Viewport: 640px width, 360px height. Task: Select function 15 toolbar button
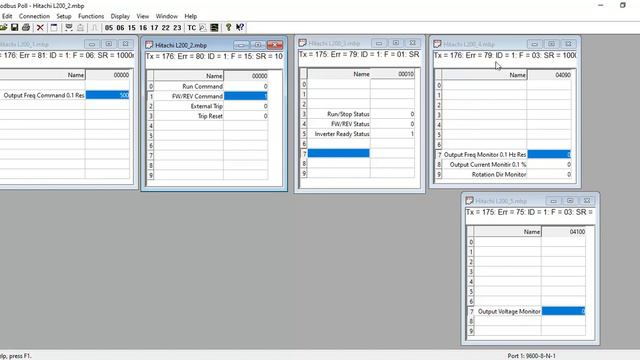131,28
